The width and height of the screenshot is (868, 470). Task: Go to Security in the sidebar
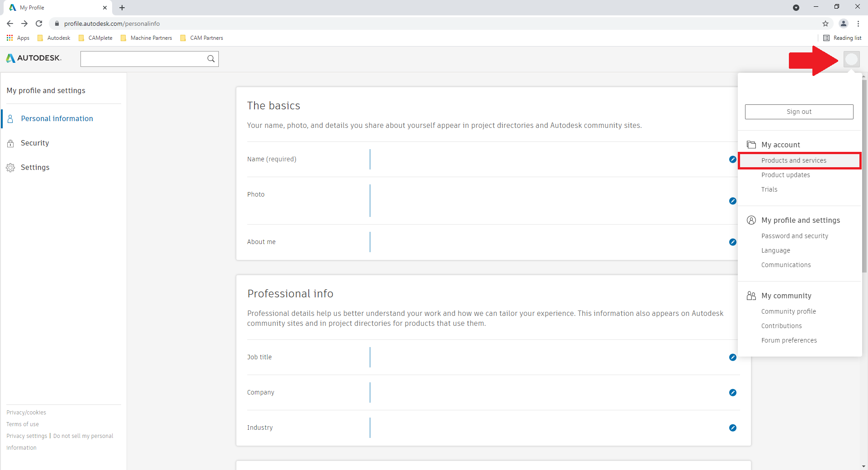[x=35, y=143]
